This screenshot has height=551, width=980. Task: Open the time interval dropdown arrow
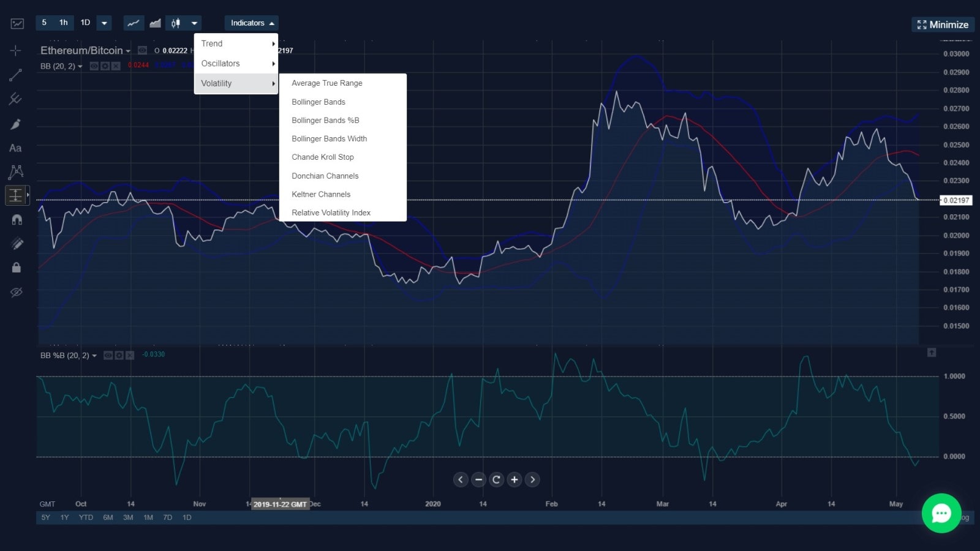coord(104,23)
